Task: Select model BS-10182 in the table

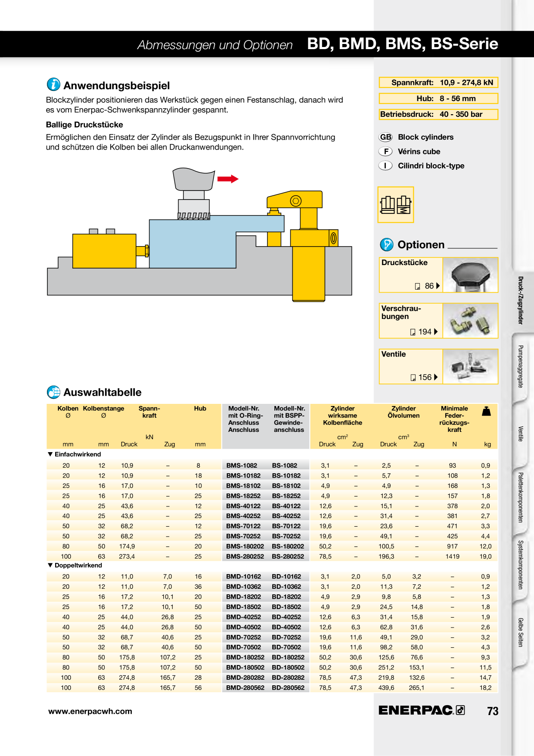Action: click(x=286, y=475)
